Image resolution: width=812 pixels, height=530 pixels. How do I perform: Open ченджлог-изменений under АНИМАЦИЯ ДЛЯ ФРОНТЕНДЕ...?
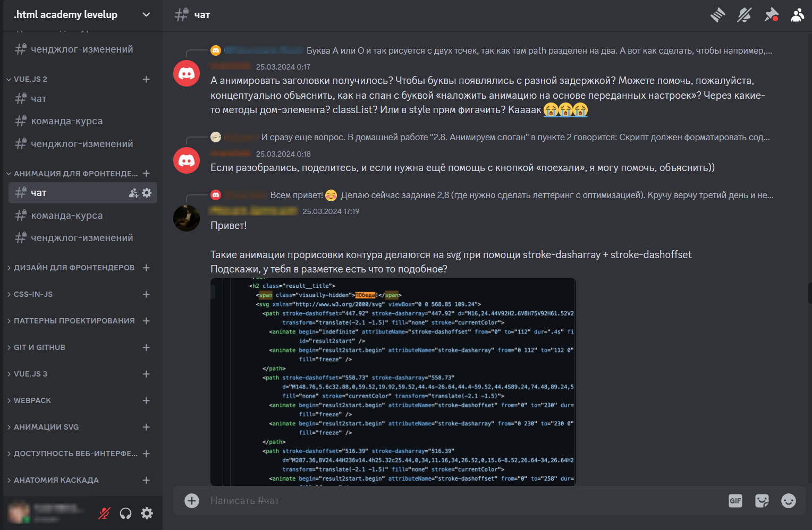[x=83, y=238]
